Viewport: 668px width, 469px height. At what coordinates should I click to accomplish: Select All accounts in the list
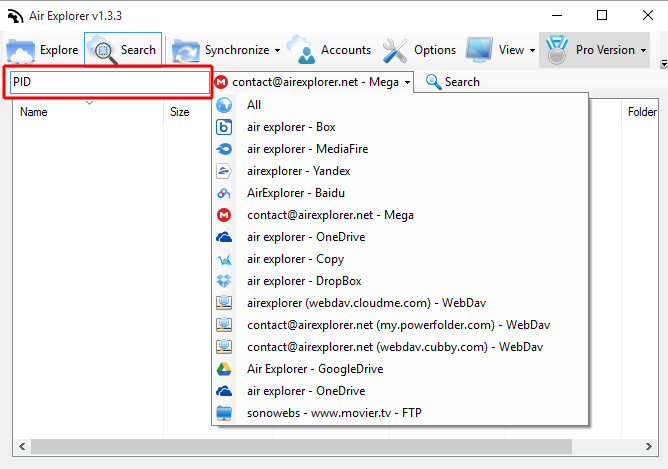pyautogui.click(x=400, y=105)
